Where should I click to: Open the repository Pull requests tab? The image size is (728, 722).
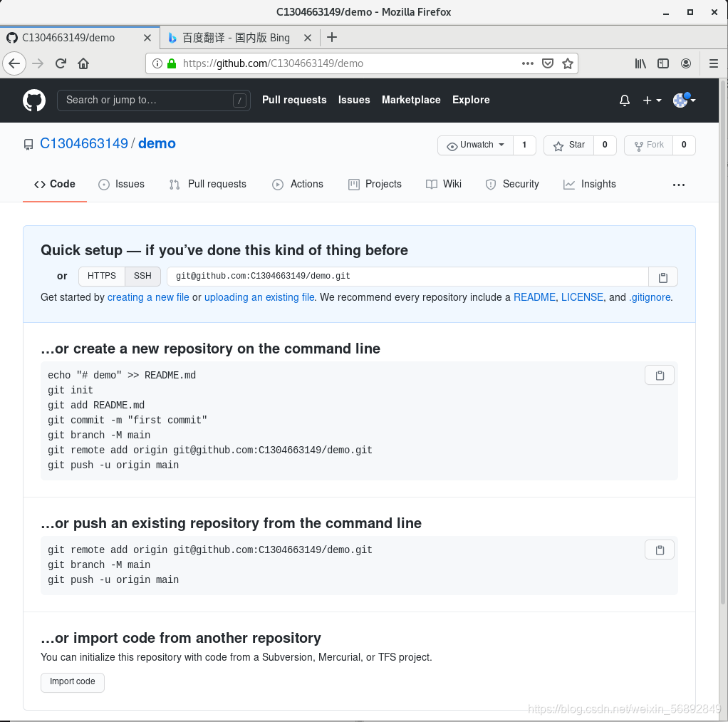(x=207, y=184)
